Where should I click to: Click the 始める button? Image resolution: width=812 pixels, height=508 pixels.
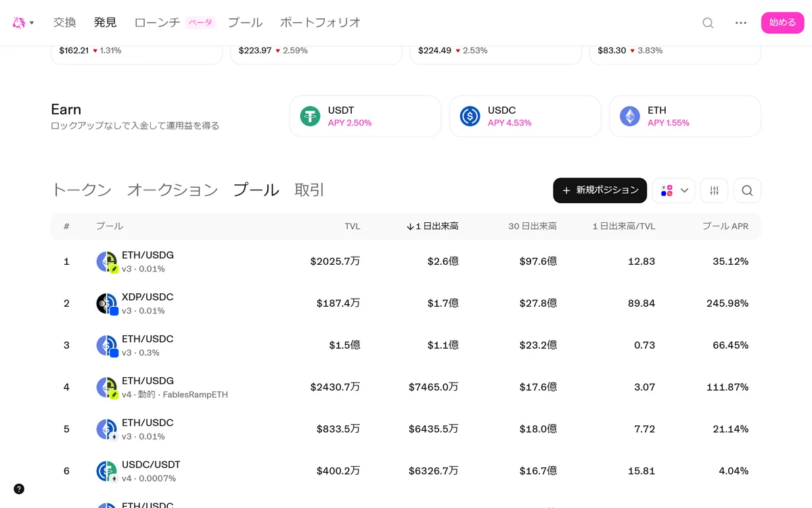(x=783, y=22)
